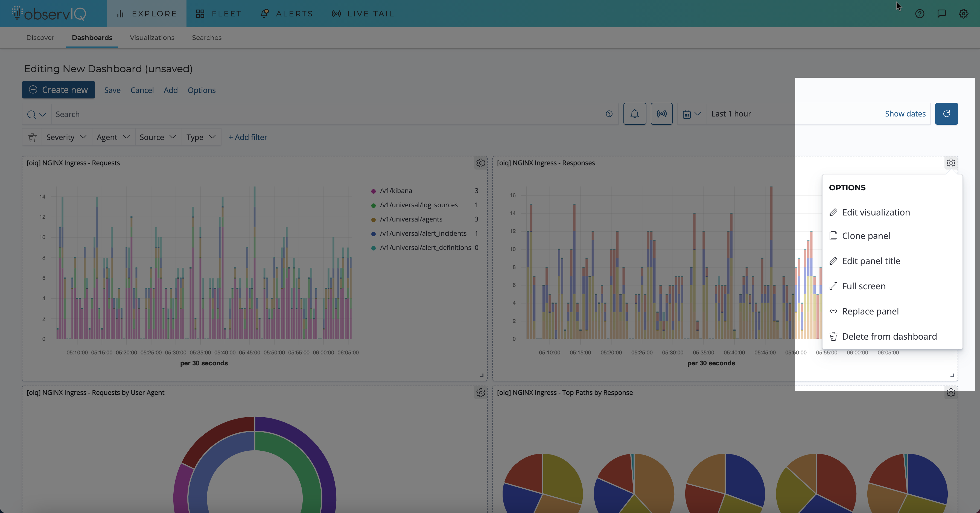980x513 pixels.
Task: Click the resize handle of Requests panel
Action: (482, 375)
